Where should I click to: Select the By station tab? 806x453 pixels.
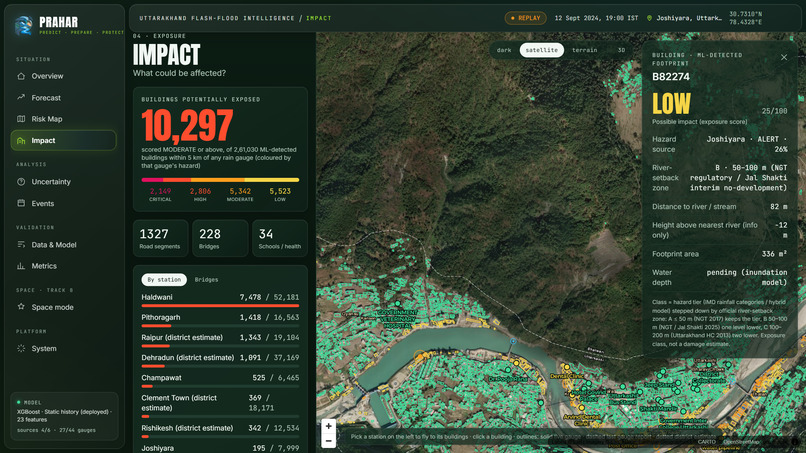point(164,280)
